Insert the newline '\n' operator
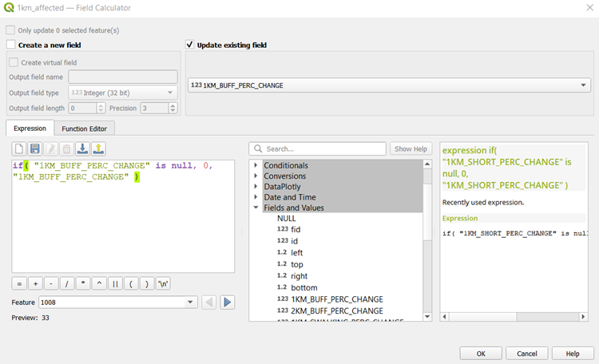This screenshot has height=364, width=599. point(163,283)
